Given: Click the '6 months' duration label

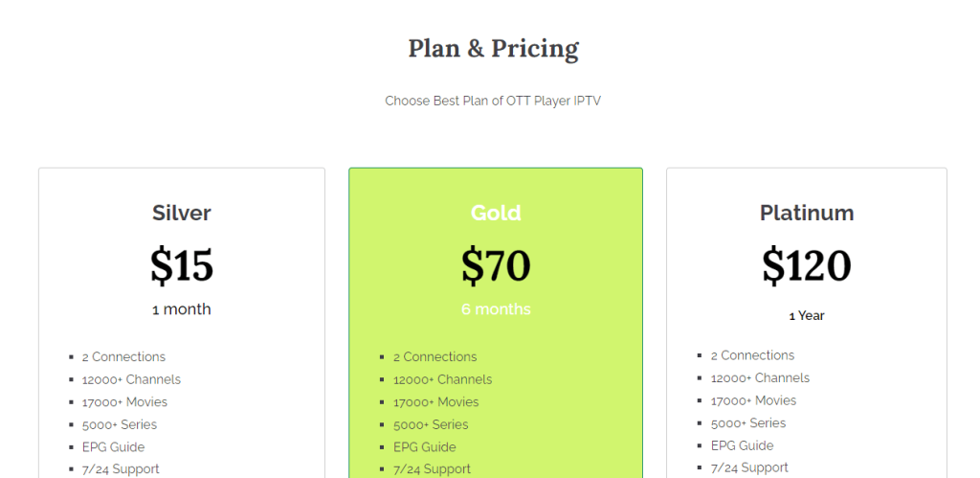Looking at the screenshot, I should pyautogui.click(x=496, y=309).
